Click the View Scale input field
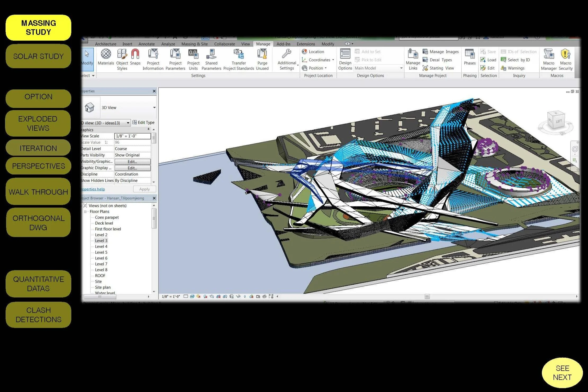This screenshot has width=588, height=392. [x=132, y=136]
